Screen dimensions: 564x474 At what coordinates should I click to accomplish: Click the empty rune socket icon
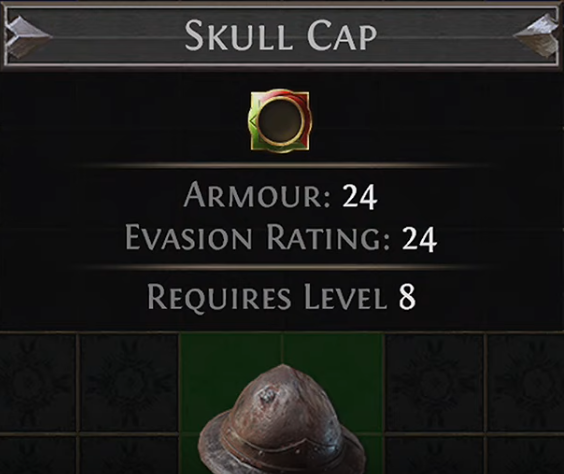point(280,121)
